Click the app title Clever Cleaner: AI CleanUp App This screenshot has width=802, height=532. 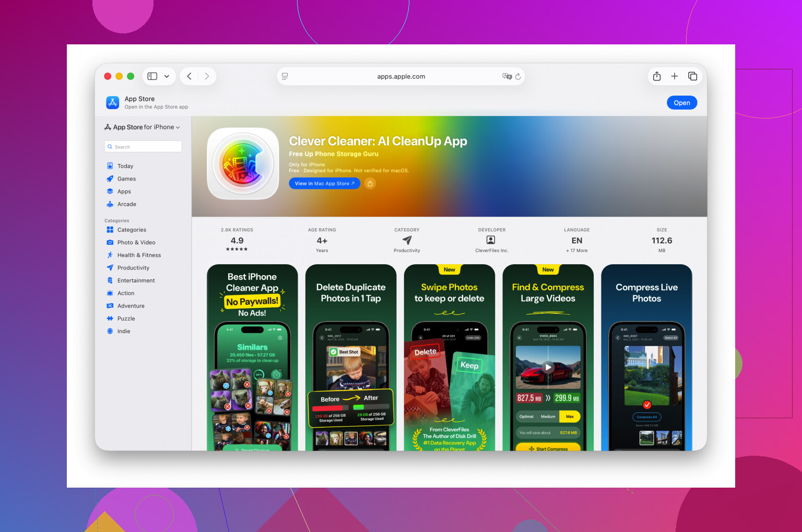[x=378, y=141]
